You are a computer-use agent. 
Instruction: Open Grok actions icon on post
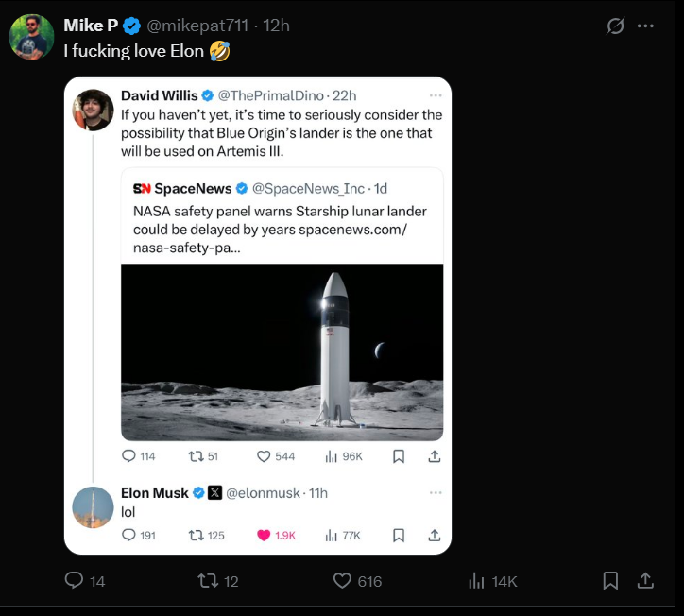(x=615, y=26)
